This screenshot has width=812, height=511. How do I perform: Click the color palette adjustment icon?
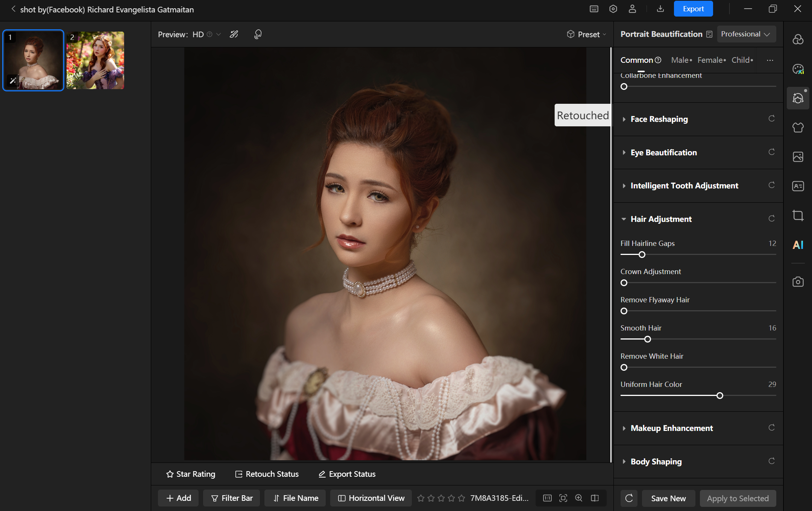(x=798, y=69)
